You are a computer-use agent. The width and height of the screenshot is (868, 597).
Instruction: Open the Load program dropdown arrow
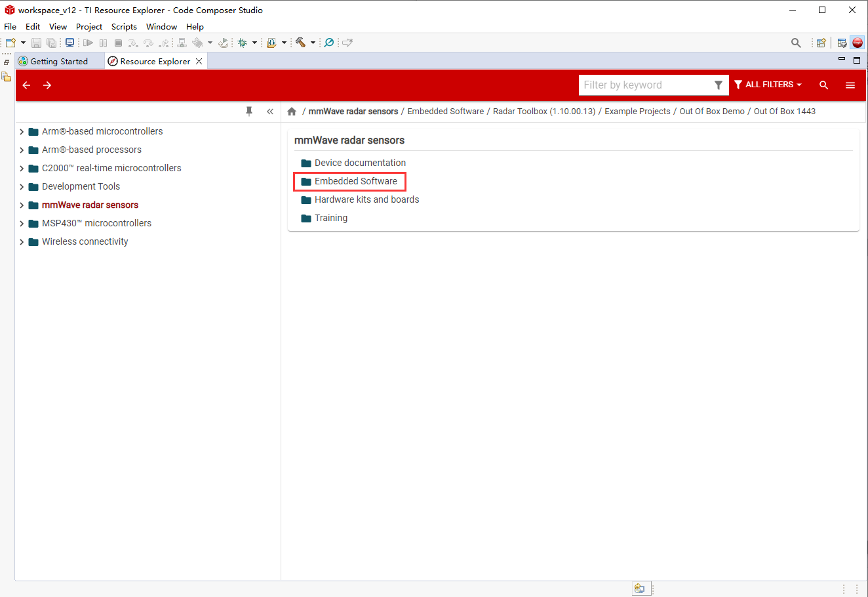[x=284, y=43]
